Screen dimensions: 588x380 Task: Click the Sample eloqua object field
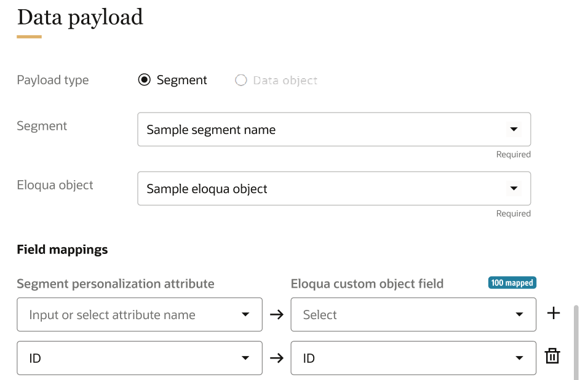click(x=308, y=189)
